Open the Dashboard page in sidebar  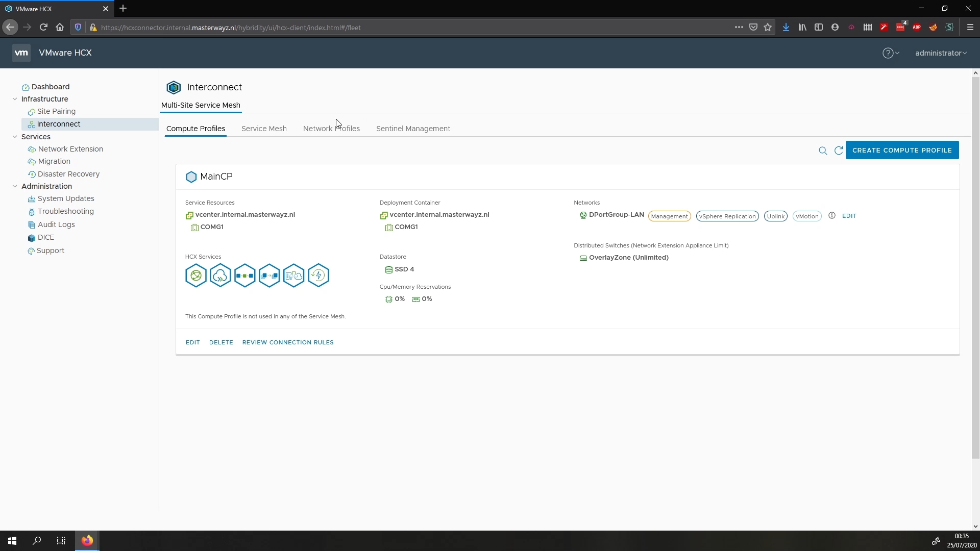(x=50, y=87)
